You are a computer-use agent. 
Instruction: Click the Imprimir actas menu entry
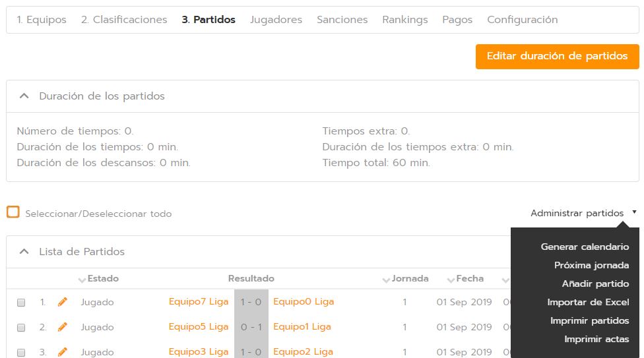(x=596, y=339)
